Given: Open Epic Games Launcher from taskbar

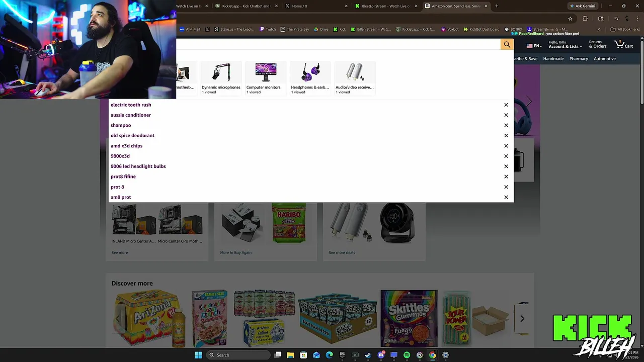Looking at the screenshot, I should (342, 355).
